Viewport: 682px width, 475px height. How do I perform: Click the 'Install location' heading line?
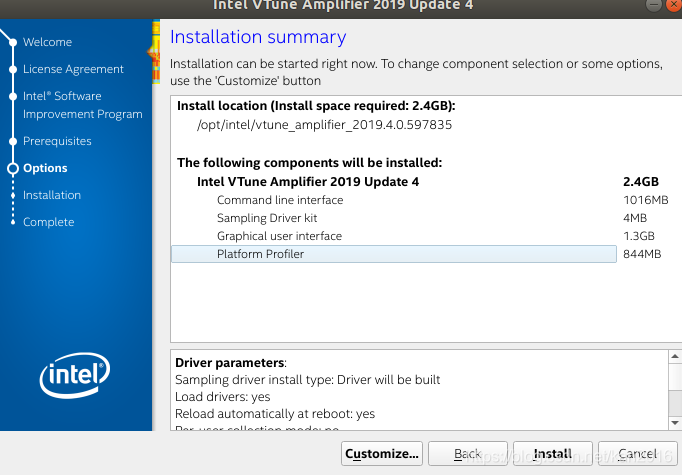pyautogui.click(x=316, y=106)
